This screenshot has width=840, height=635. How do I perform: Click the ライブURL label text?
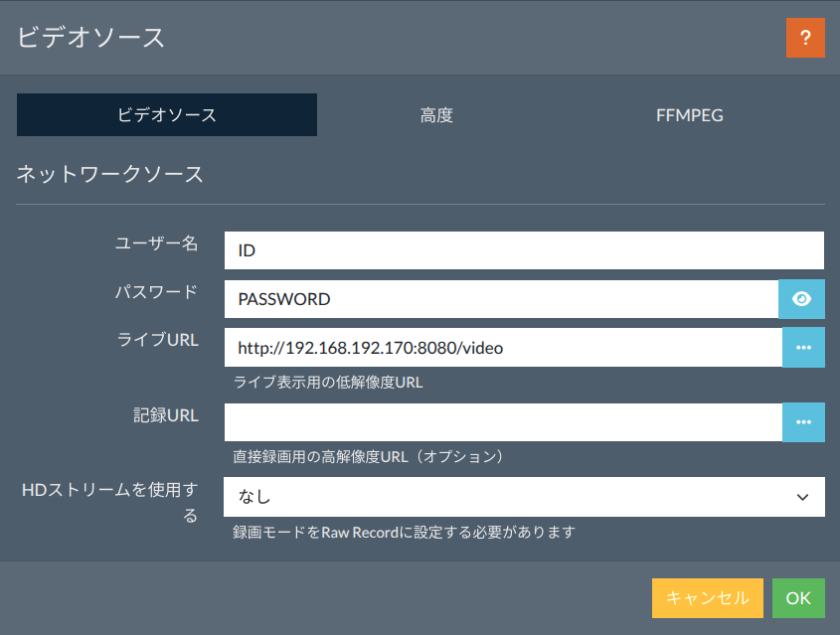click(157, 340)
